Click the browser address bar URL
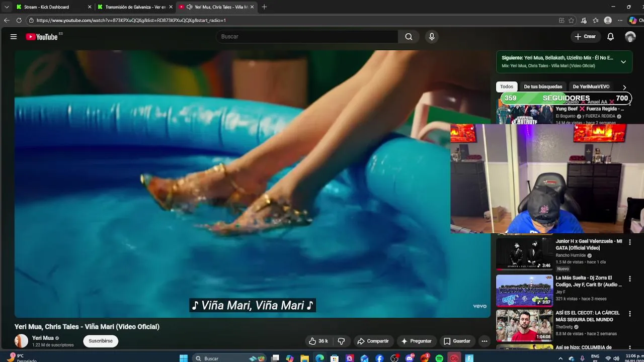The width and height of the screenshot is (644, 362). [x=131, y=21]
